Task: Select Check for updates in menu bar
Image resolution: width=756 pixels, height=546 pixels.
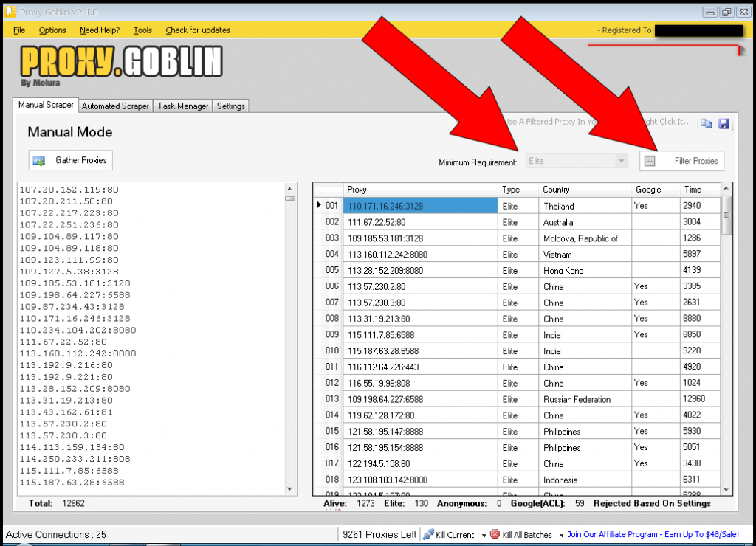Action: click(198, 30)
